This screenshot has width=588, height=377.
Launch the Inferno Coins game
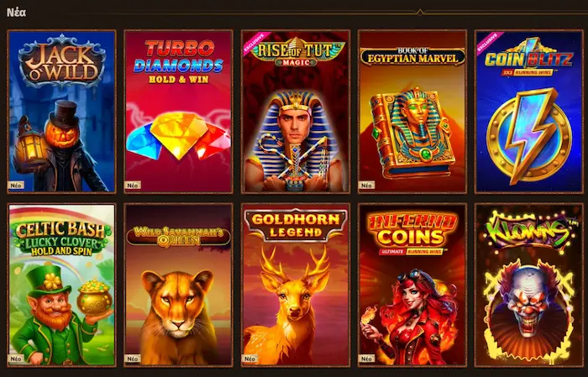[412, 285]
